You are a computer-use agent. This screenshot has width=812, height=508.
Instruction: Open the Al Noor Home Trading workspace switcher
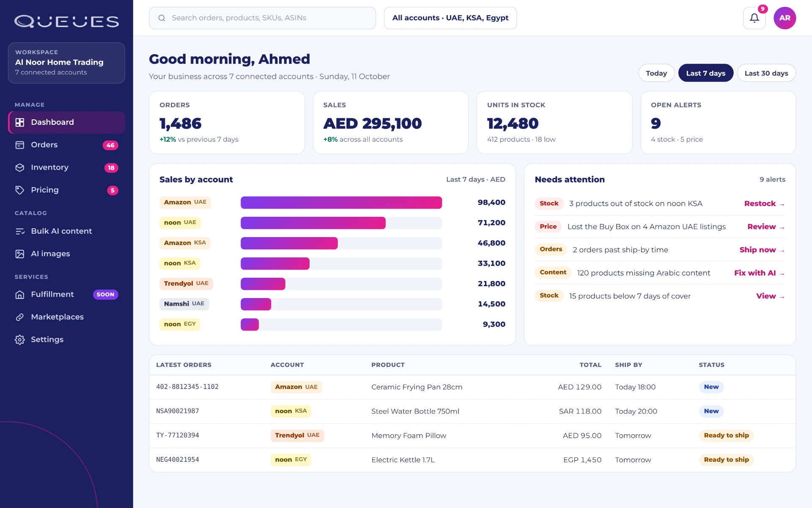pos(66,63)
